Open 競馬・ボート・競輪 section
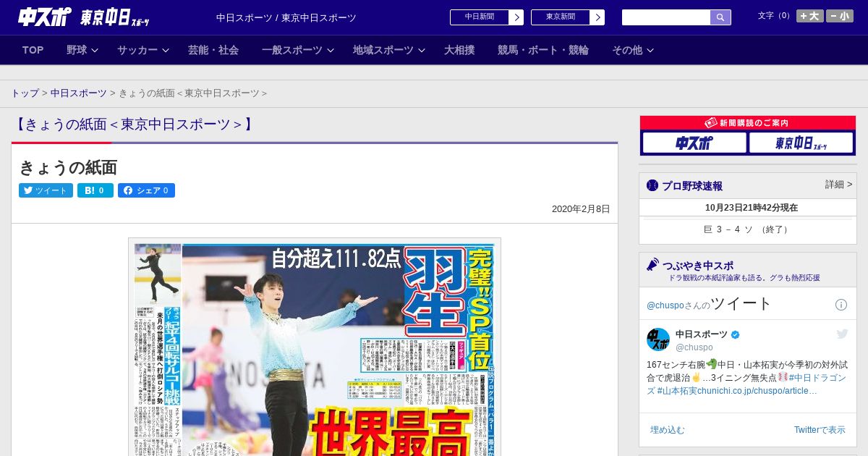Screen dimensions: 868x456 543,50
